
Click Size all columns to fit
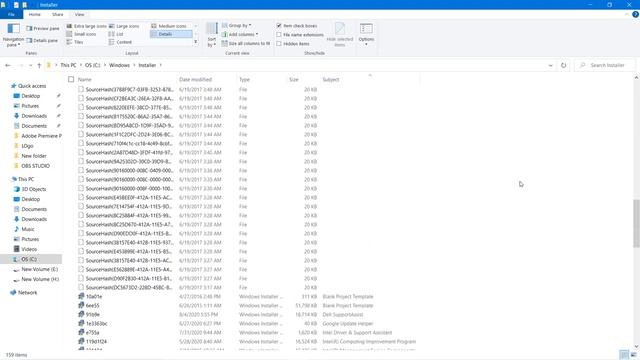246,43
